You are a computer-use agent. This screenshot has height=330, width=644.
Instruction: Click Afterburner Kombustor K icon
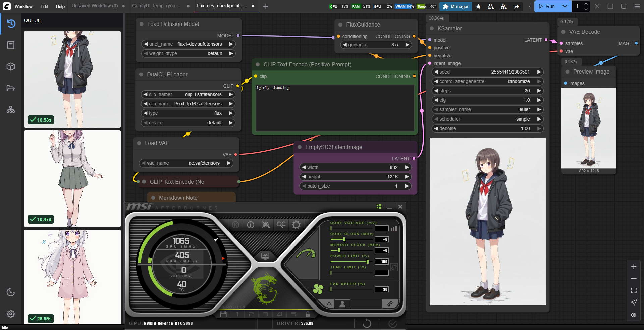pyautogui.click(x=235, y=225)
